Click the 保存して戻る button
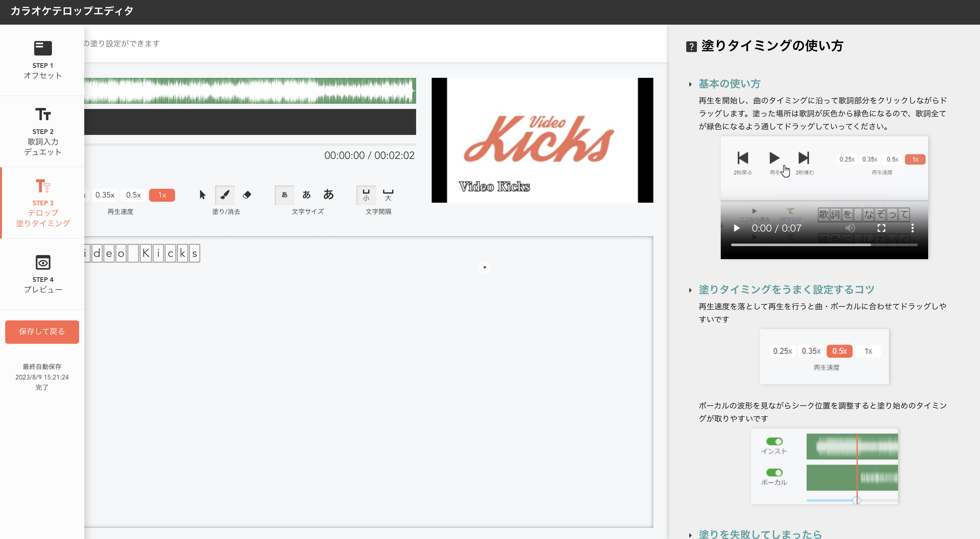The width and height of the screenshot is (980, 539). tap(42, 331)
